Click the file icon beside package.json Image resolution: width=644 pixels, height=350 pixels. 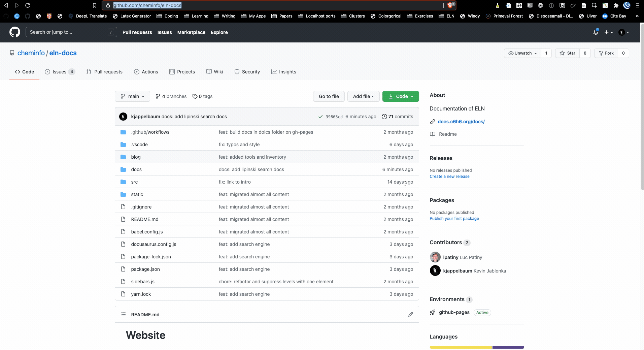coord(123,269)
